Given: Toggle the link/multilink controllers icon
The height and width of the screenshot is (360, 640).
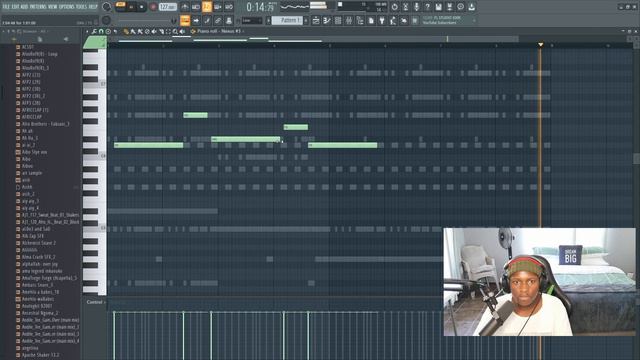Looking at the screenshot, I should pos(218,20).
